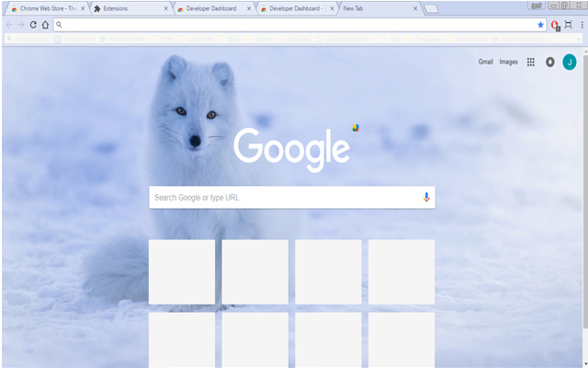Viewport: 588px width, 368px height.
Task: Go back with the browser back arrow
Action: pos(9,25)
